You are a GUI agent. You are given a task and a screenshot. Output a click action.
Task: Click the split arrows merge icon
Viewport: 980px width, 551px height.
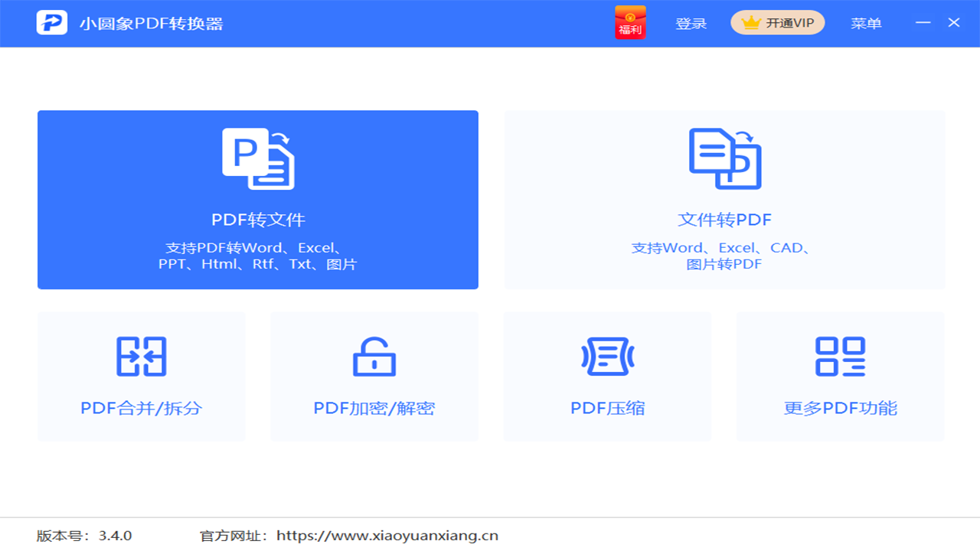pyautogui.click(x=141, y=357)
